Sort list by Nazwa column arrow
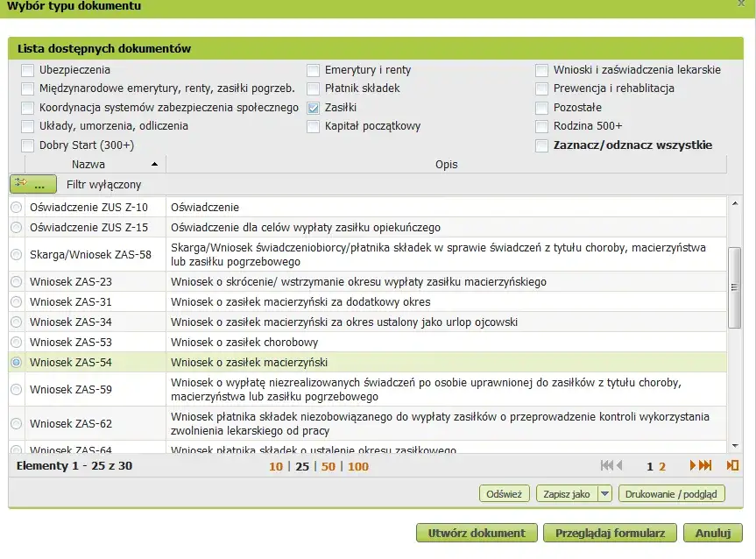Viewport: 756px width, 559px height. tap(155, 164)
